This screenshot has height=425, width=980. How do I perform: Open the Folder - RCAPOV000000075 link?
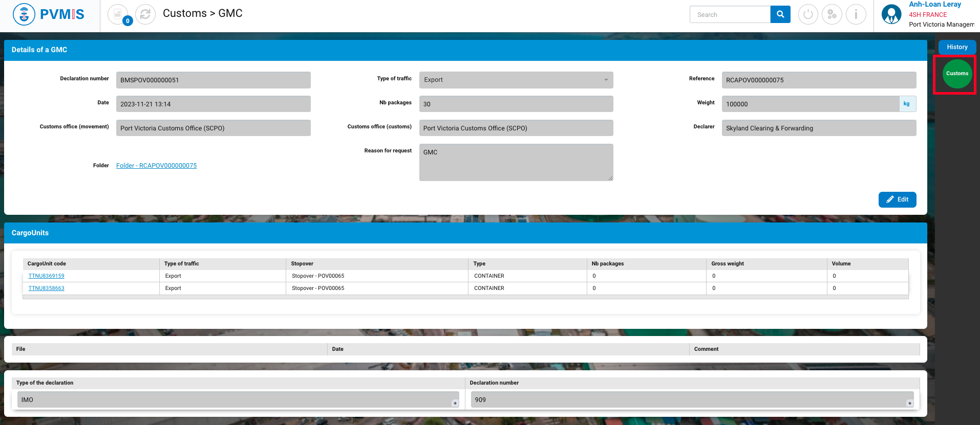[156, 166]
